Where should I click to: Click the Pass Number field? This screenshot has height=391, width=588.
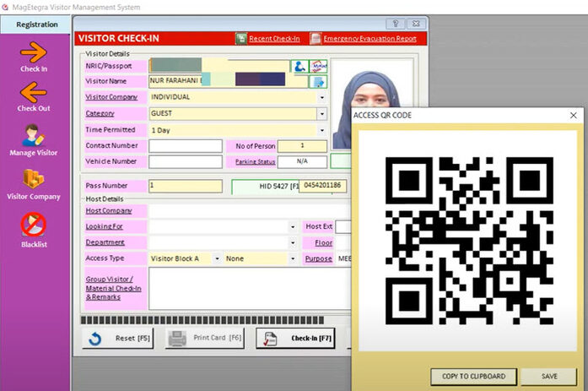pos(186,186)
